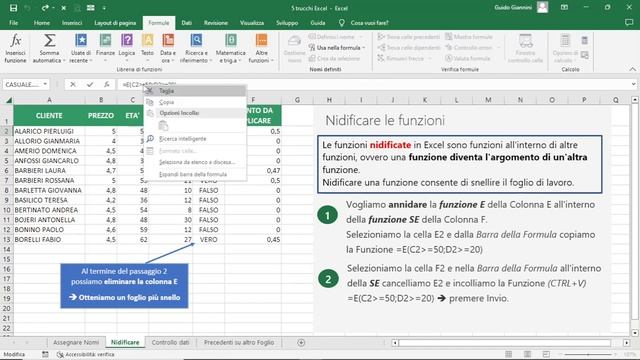Click the Calcola foglio icon

(x=584, y=55)
